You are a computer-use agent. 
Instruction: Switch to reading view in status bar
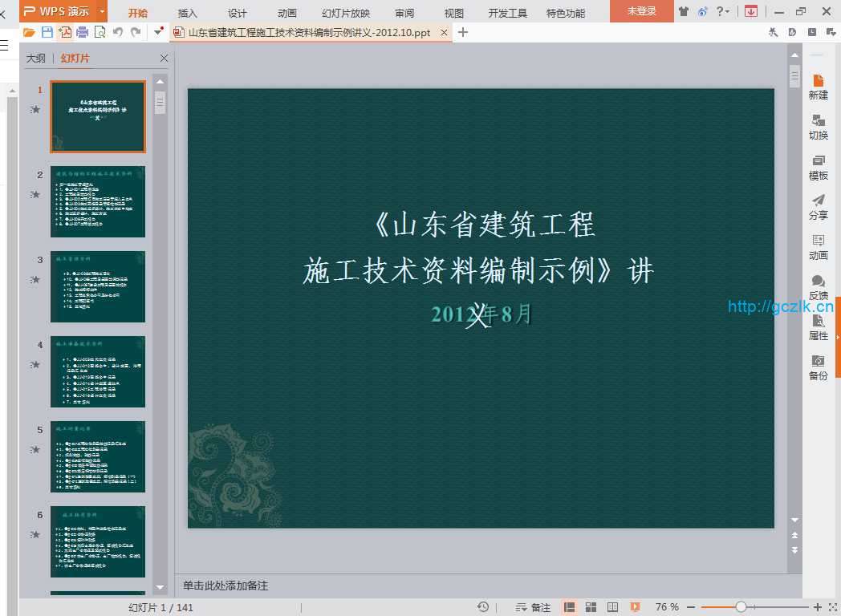pos(612,607)
